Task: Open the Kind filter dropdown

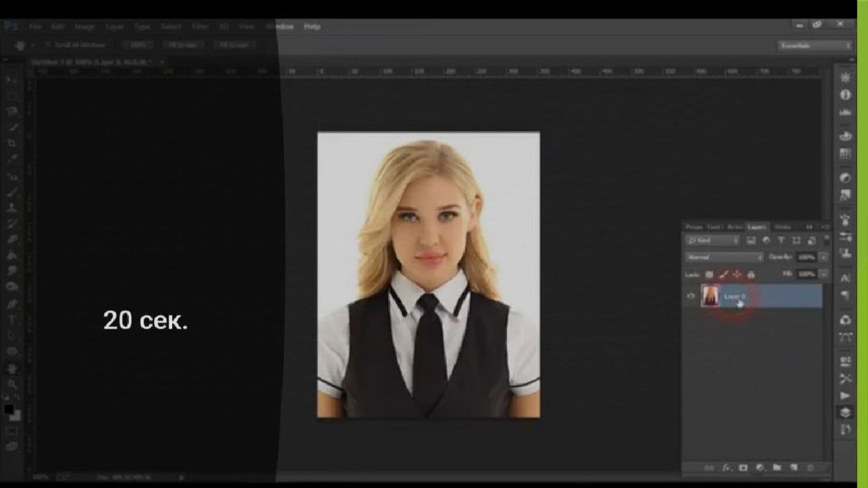Action: (x=712, y=241)
